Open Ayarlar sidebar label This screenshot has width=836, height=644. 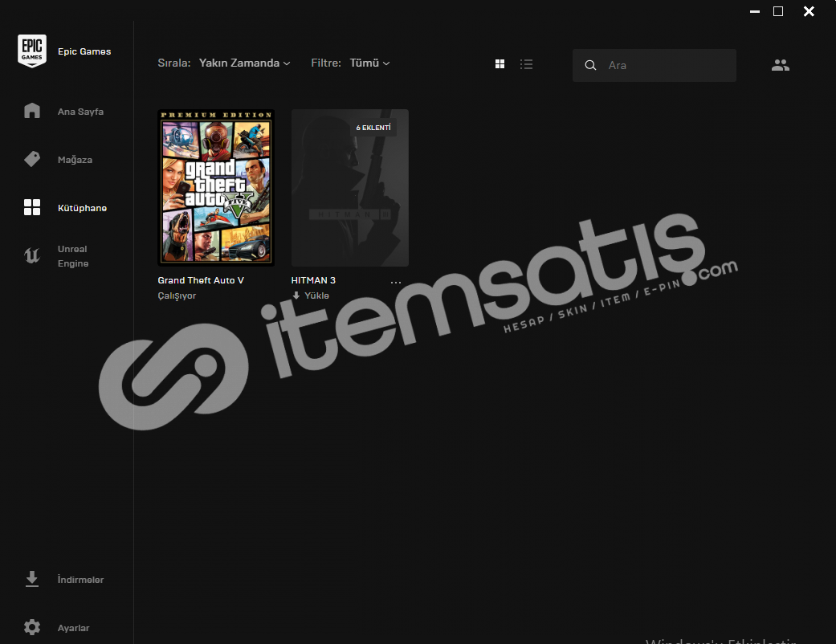click(74, 628)
